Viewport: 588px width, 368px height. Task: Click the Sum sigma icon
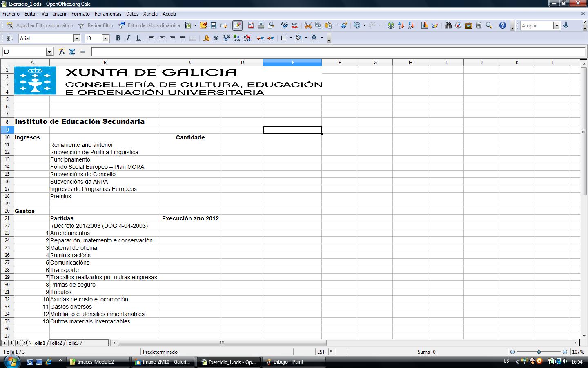coord(72,52)
